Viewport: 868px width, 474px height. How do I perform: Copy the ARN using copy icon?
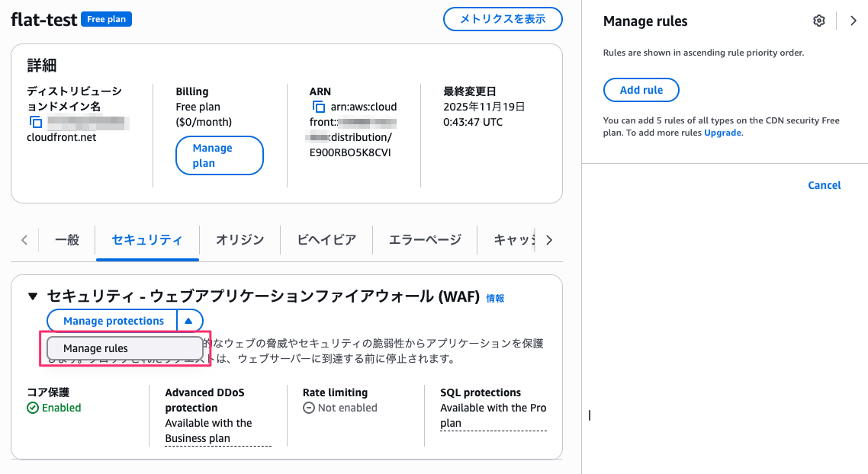coord(319,107)
